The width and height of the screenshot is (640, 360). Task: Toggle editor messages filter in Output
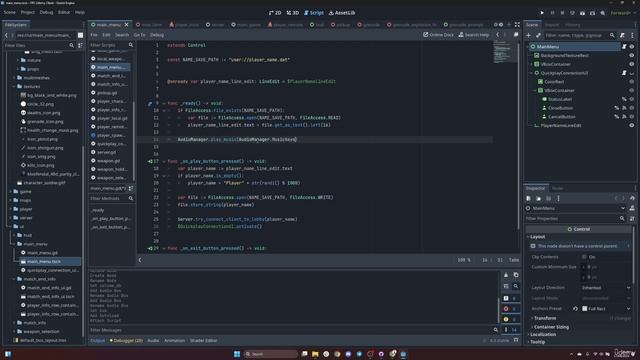coord(510,330)
